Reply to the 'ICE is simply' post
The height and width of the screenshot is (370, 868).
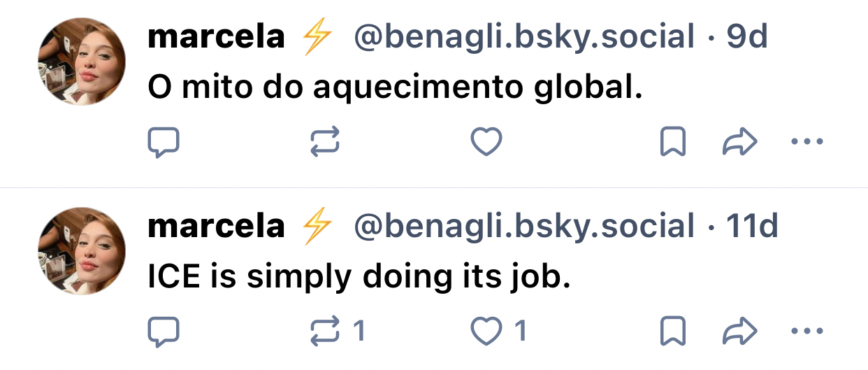coord(164,332)
